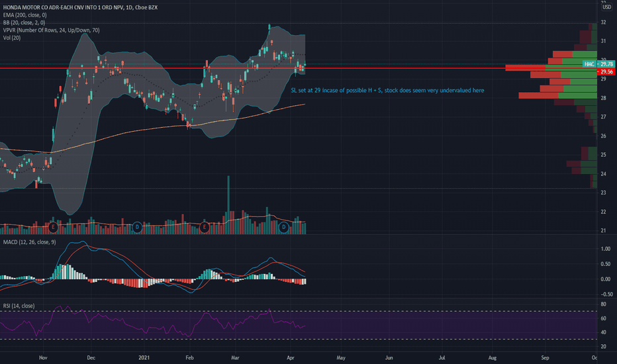Click the 22 level on price axis
This screenshot has height=364, width=617.
point(603,212)
